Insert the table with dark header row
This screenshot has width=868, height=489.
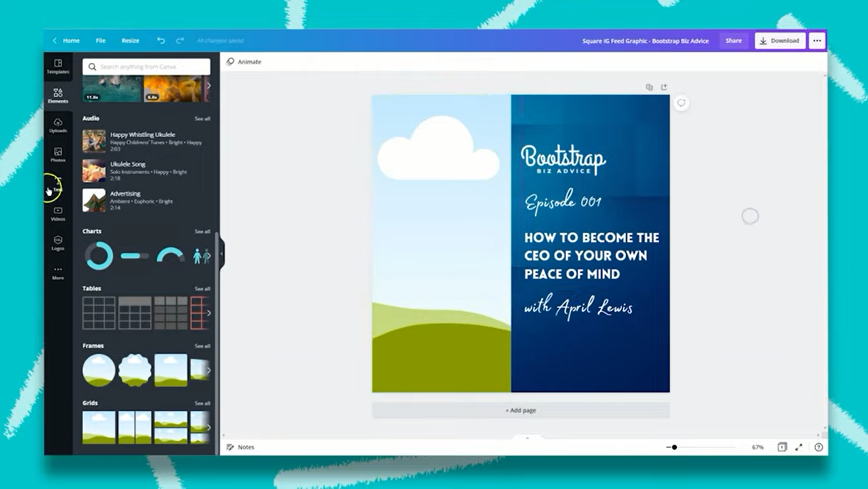pos(135,313)
